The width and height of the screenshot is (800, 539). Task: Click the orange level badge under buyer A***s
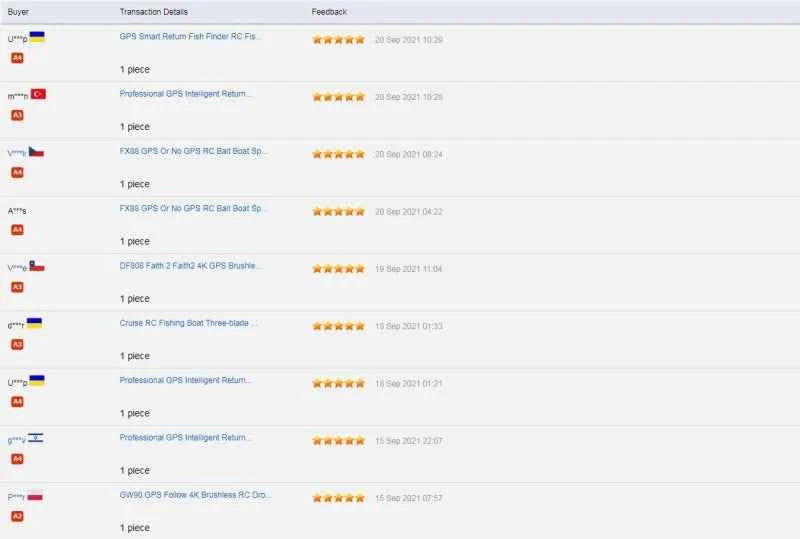(x=17, y=230)
